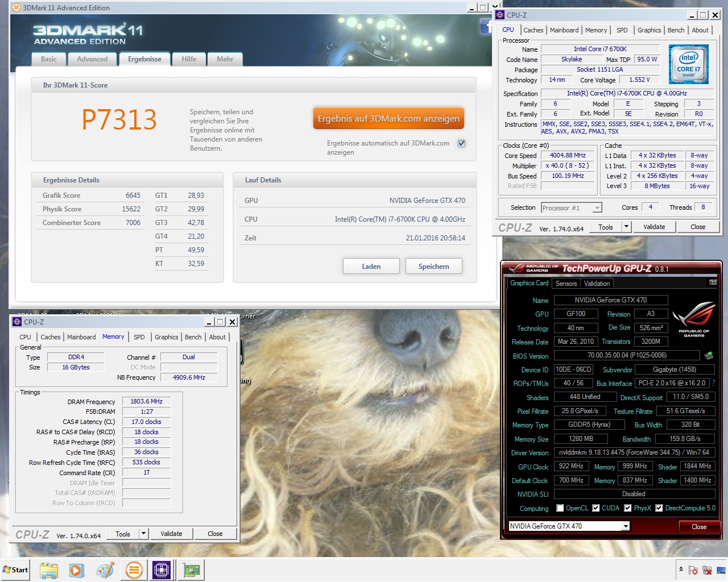
Task: Open About tab in Memory CPU-Z window
Action: click(217, 337)
